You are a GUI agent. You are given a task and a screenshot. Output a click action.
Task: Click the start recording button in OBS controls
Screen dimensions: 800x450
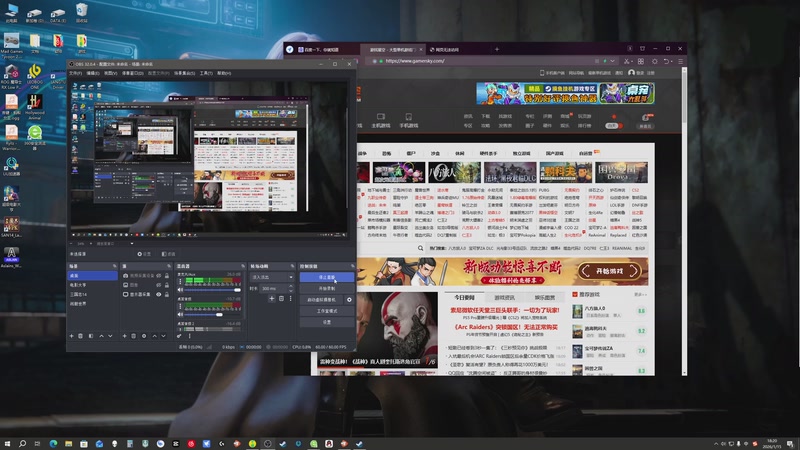(x=327, y=288)
